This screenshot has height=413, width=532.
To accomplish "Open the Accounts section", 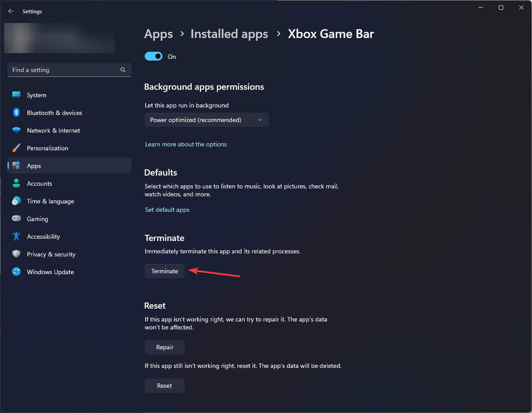I will pos(69,184).
